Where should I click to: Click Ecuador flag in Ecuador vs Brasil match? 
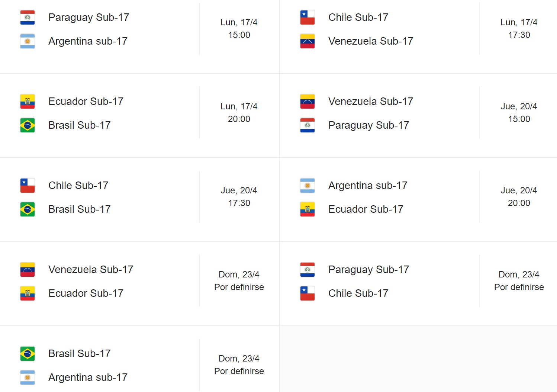(x=28, y=102)
